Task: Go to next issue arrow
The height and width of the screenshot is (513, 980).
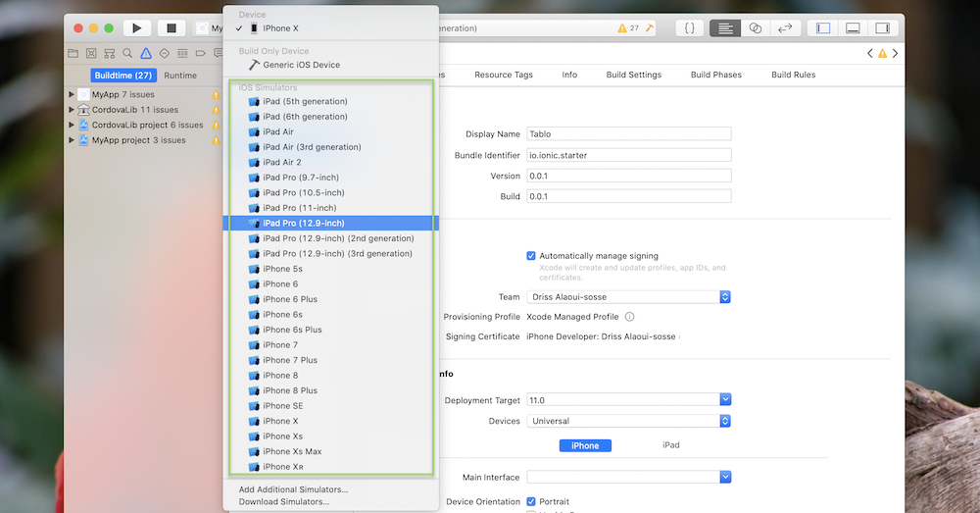Action: (x=895, y=54)
